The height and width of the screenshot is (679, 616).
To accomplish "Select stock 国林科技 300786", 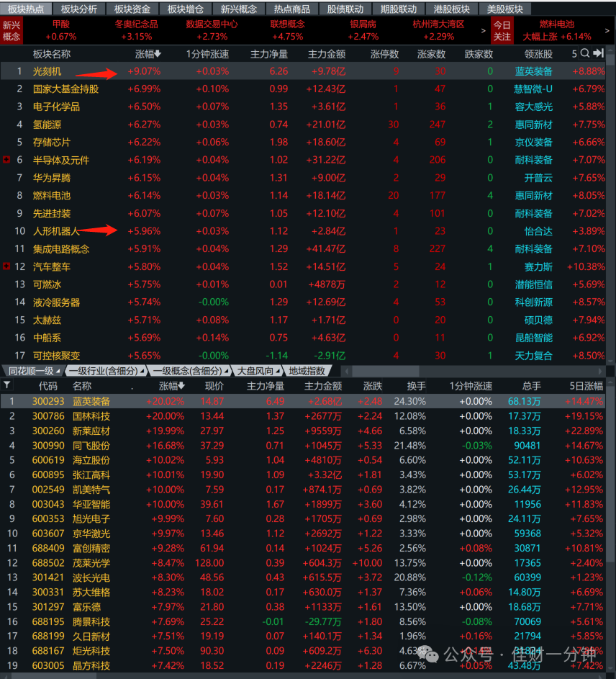I will 303,416.
